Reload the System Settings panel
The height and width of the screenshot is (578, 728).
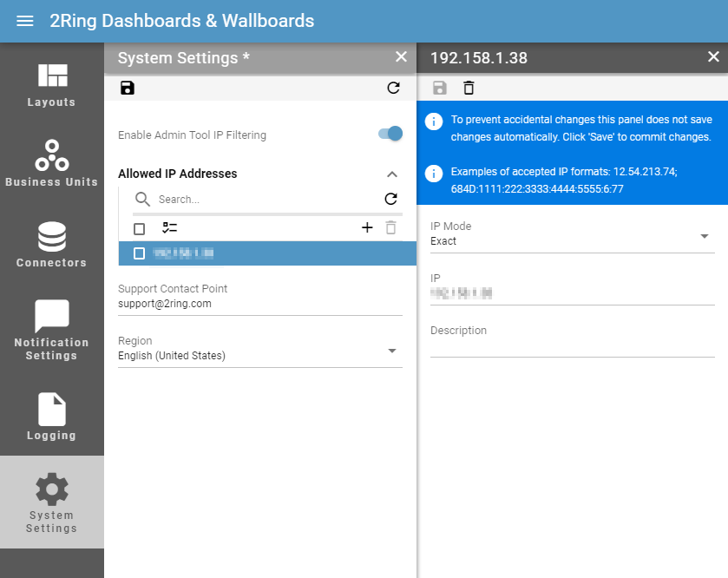[x=393, y=88]
